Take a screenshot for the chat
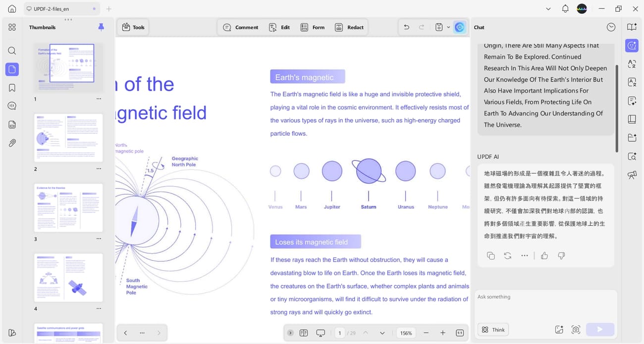 coord(576,330)
